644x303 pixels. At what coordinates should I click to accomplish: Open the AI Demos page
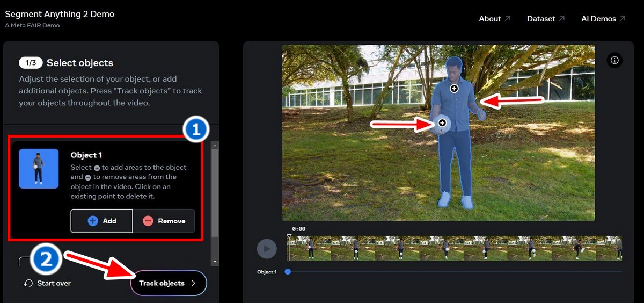tap(598, 19)
